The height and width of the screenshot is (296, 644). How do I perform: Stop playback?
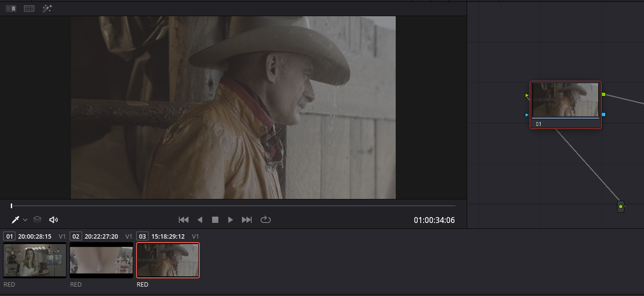(215, 219)
